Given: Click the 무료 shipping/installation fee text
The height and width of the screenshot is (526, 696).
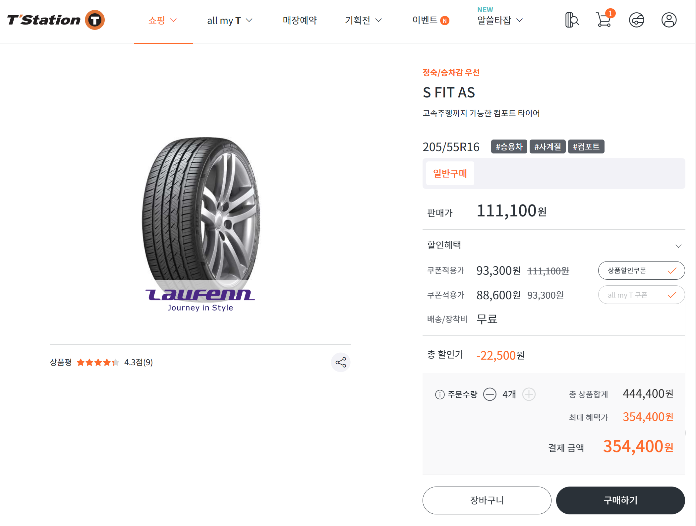Looking at the screenshot, I should click(x=486, y=319).
